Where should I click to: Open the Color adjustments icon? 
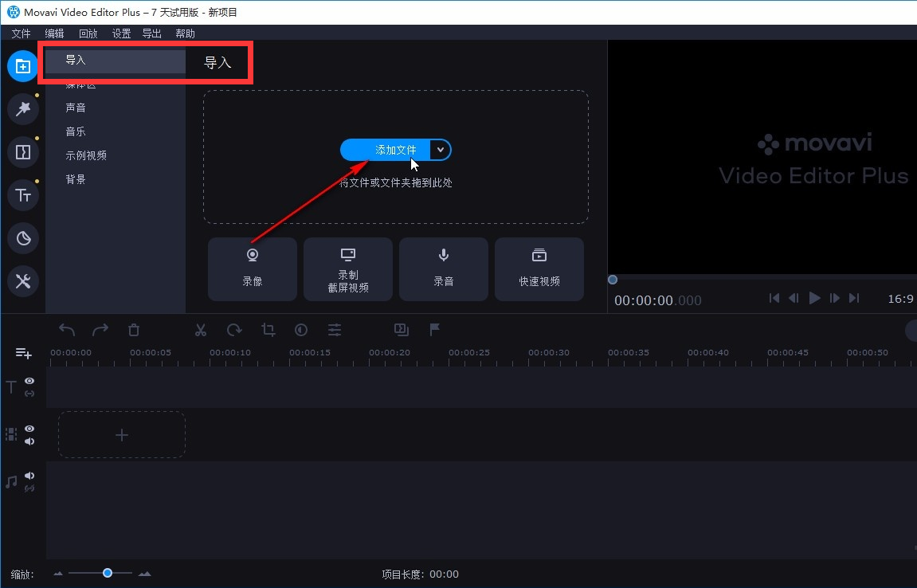tap(301, 330)
